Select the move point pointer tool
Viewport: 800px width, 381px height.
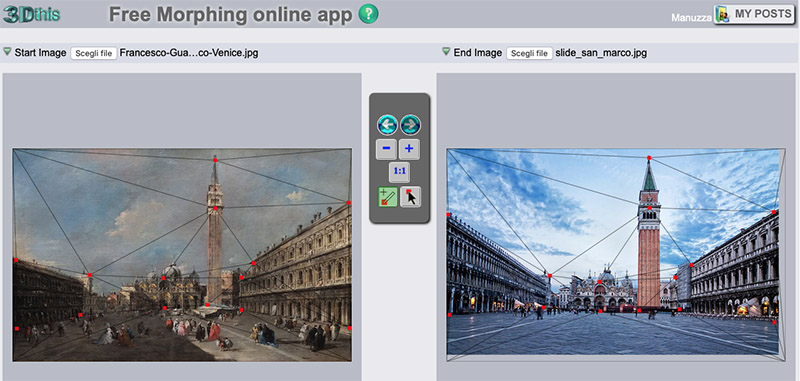[x=411, y=196]
